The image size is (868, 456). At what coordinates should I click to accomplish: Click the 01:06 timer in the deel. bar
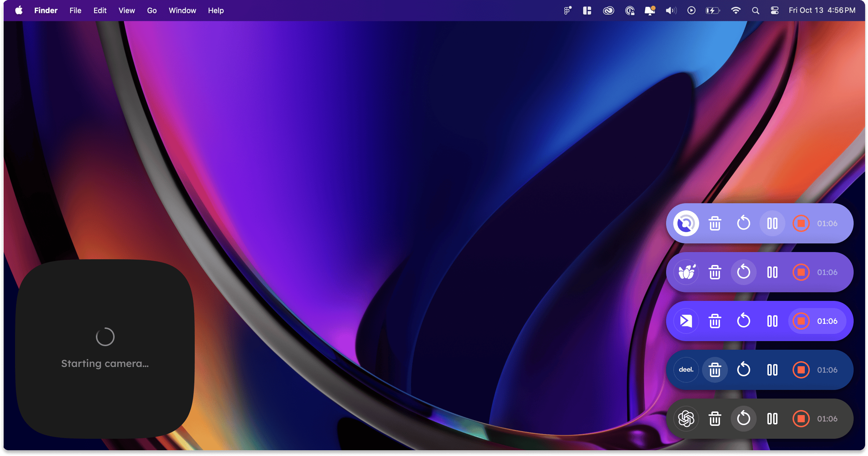(x=827, y=370)
